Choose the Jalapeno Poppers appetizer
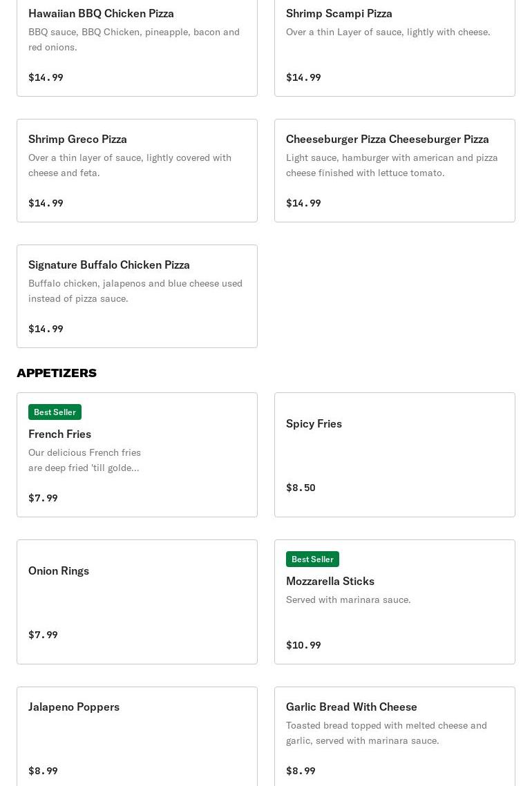 137,737
